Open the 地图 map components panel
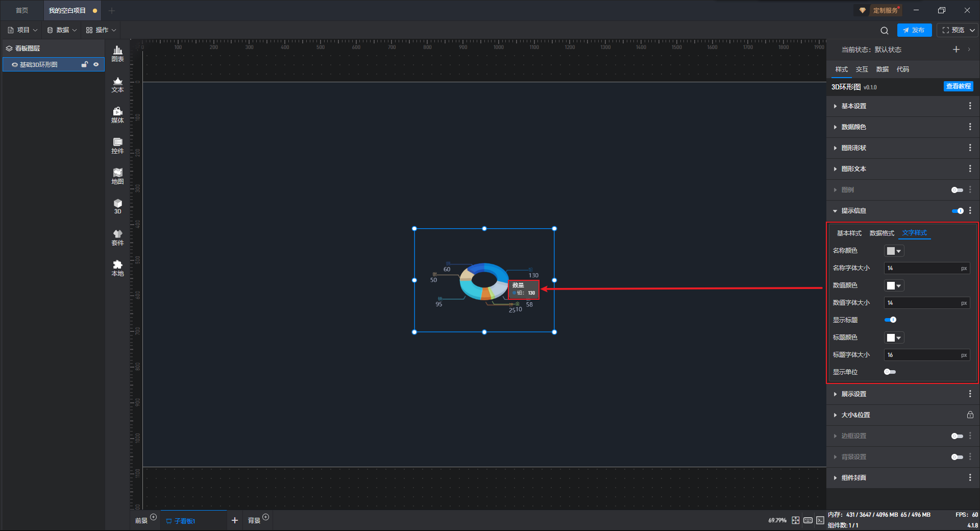The image size is (980, 531). 117,176
